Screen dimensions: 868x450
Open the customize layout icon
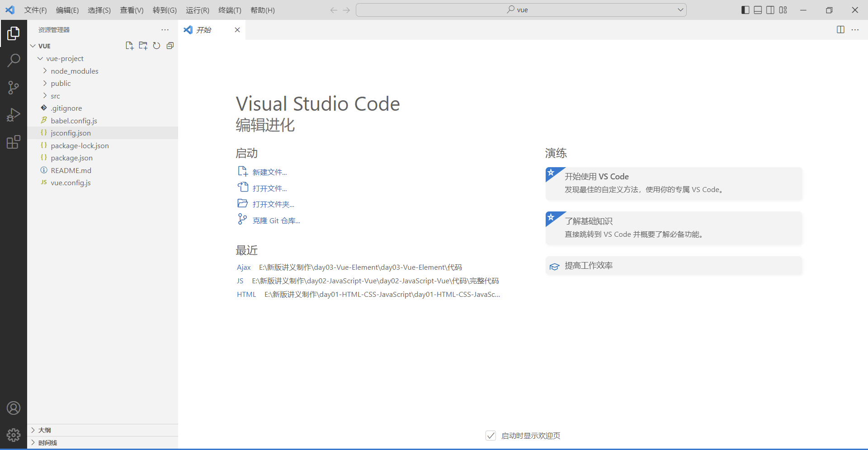[783, 10]
